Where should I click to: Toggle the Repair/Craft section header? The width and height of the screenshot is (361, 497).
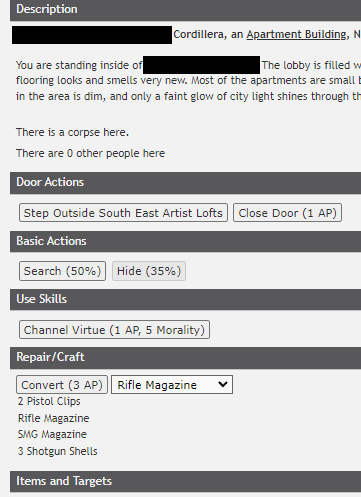pyautogui.click(x=185, y=358)
